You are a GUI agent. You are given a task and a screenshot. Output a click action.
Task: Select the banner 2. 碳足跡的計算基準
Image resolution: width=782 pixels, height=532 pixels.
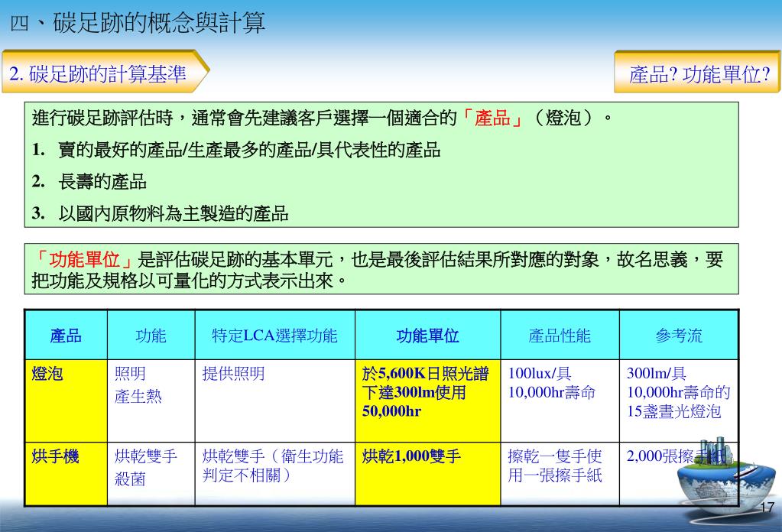[105, 71]
